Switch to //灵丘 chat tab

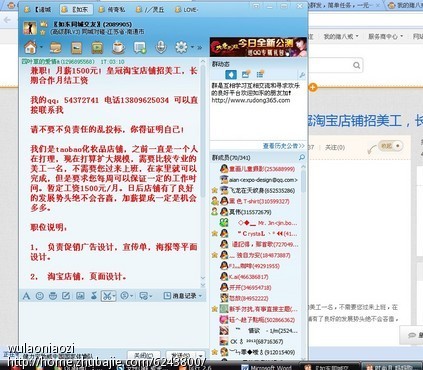tap(150, 10)
